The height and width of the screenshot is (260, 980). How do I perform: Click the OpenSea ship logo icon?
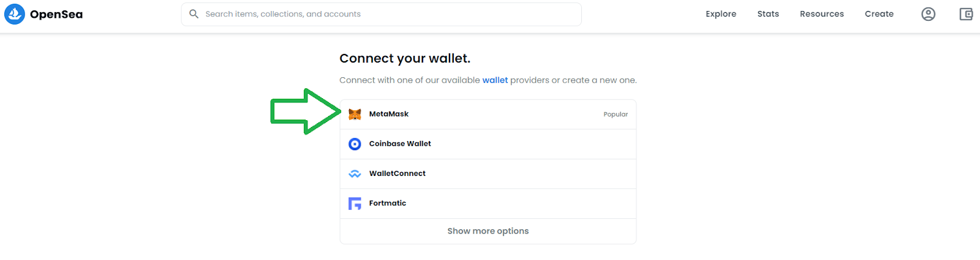(15, 14)
